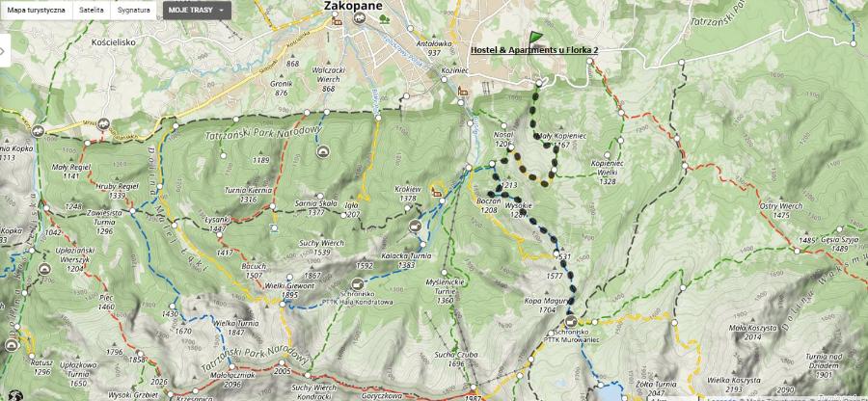Click the green flag route start marker

[536, 37]
